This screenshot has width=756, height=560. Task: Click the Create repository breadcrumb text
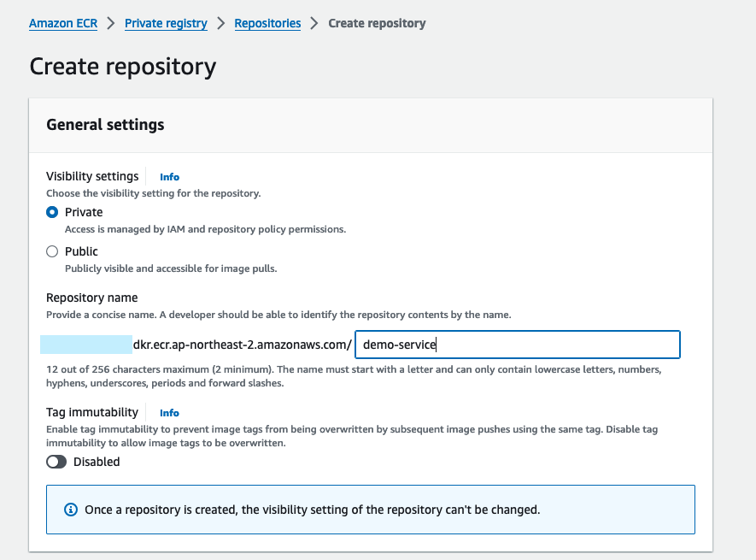(377, 23)
